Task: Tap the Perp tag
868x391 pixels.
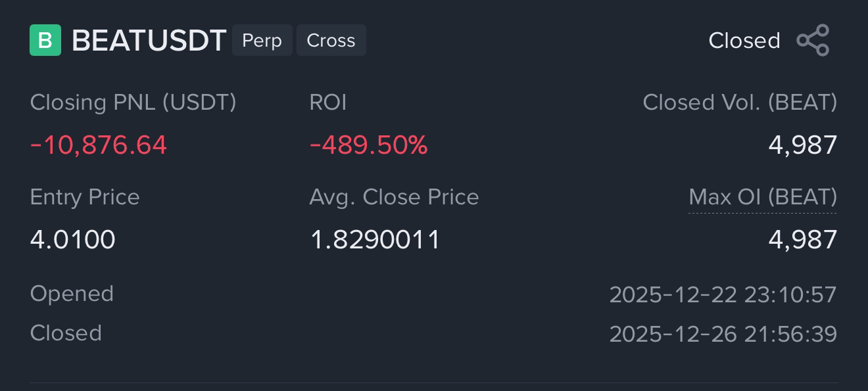Action: [x=262, y=40]
